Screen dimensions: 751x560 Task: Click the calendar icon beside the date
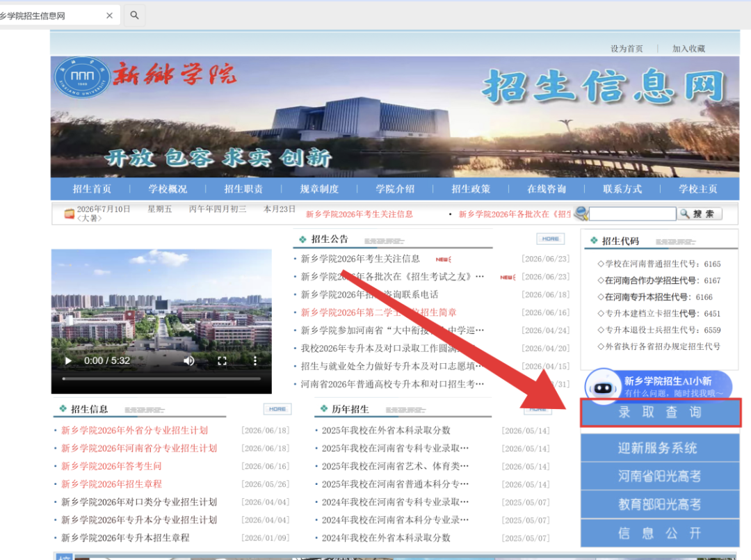70,214
